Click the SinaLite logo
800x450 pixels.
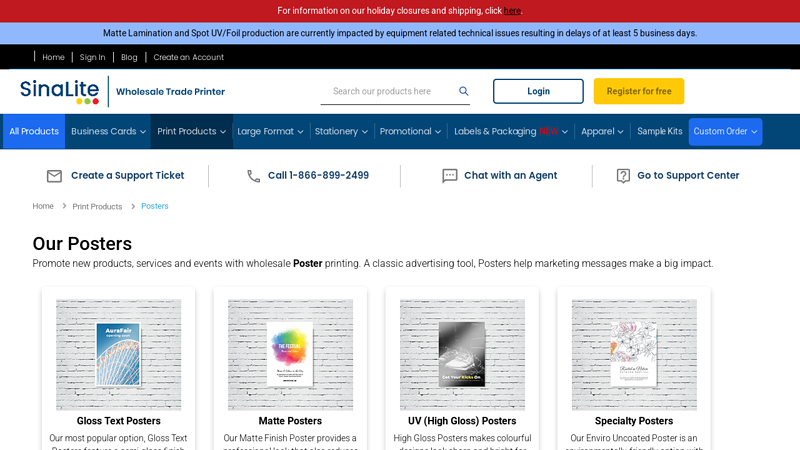tap(60, 92)
